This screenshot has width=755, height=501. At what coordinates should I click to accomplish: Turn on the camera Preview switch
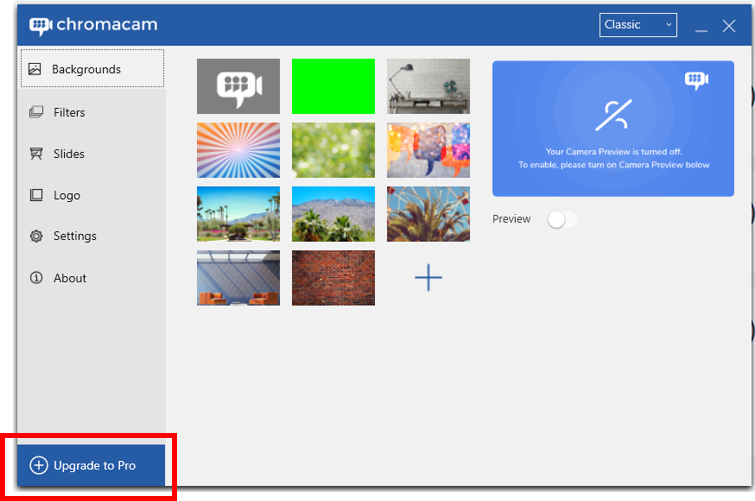[562, 220]
